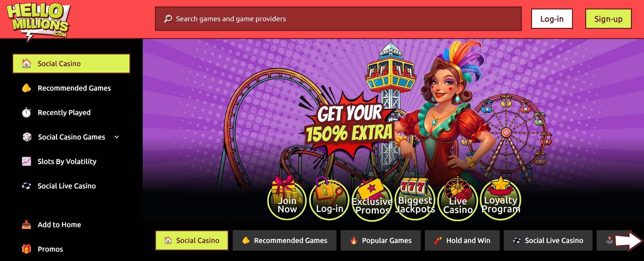Click the Sign-up button
Image resolution: width=644 pixels, height=261 pixels.
pos(608,19)
